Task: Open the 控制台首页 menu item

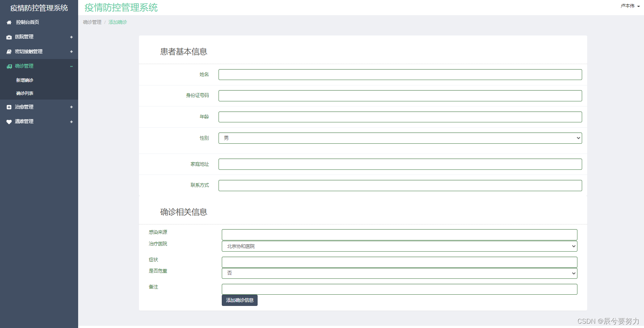Action: click(39, 22)
